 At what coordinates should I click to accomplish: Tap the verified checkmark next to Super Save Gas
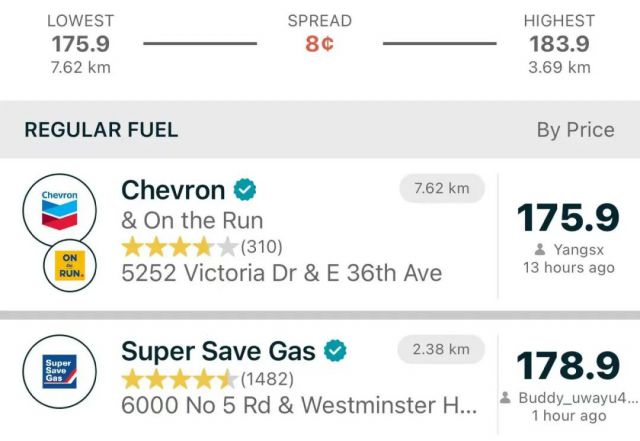coord(335,350)
